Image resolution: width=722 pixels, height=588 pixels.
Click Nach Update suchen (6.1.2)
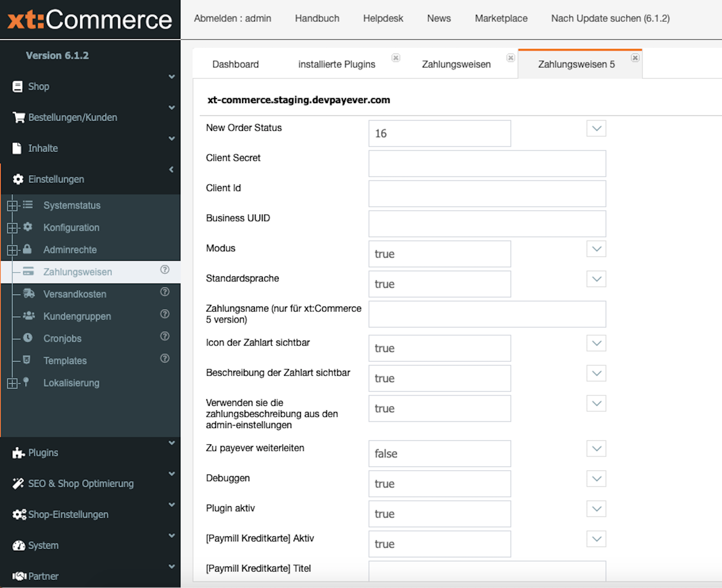coord(610,18)
